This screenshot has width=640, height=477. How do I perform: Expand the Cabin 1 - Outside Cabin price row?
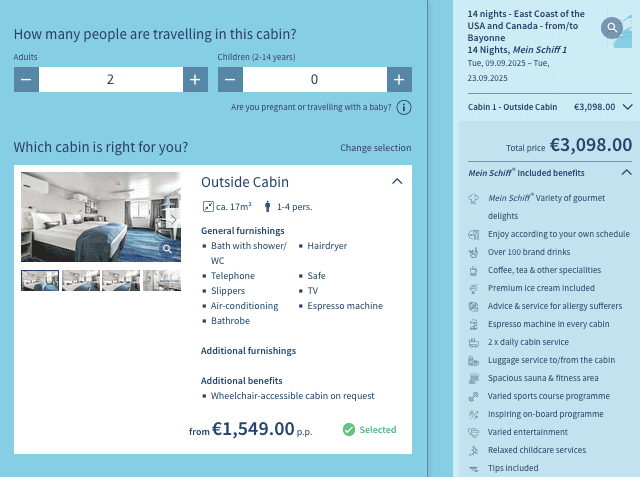tap(627, 106)
